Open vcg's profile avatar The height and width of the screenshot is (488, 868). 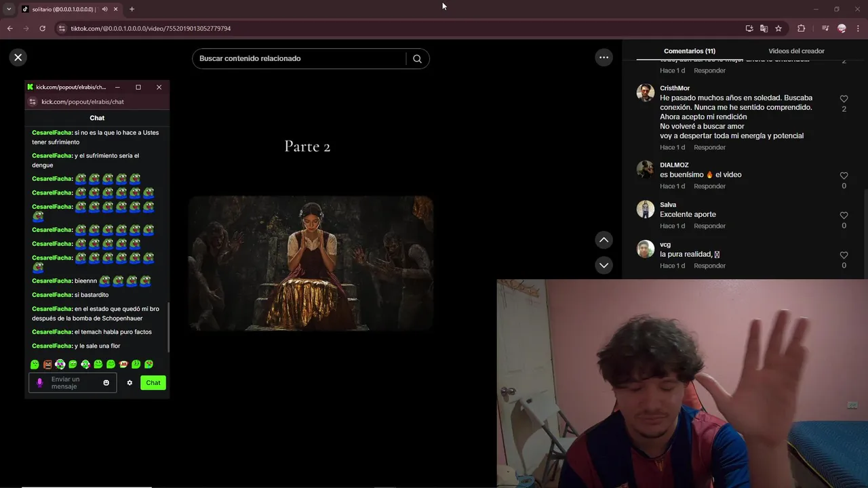pos(646,249)
